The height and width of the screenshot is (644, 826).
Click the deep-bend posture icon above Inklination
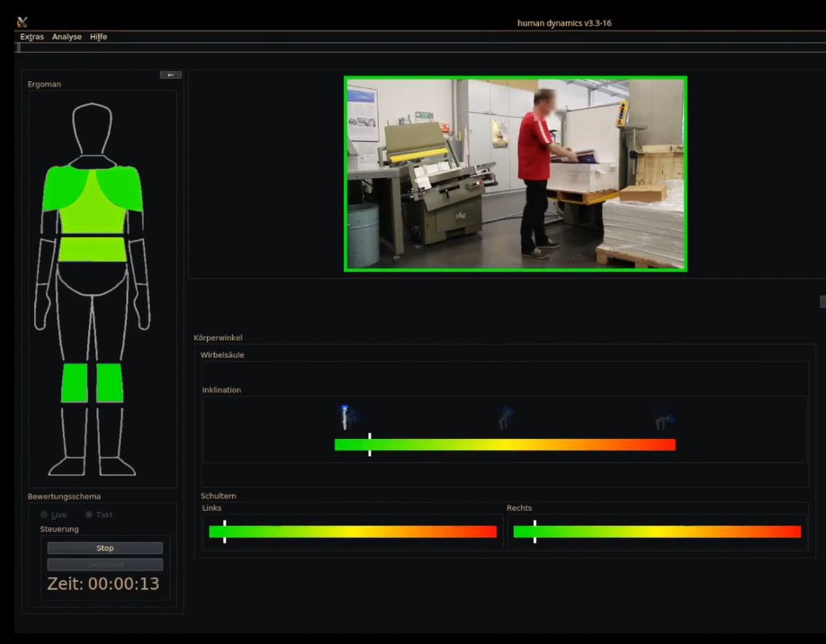point(664,418)
